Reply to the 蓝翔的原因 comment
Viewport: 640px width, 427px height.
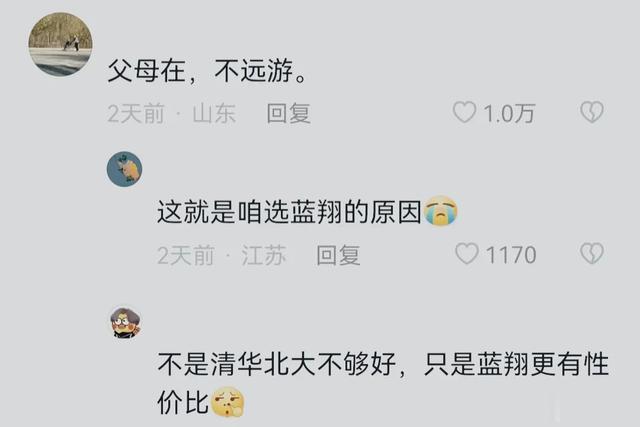(x=338, y=255)
